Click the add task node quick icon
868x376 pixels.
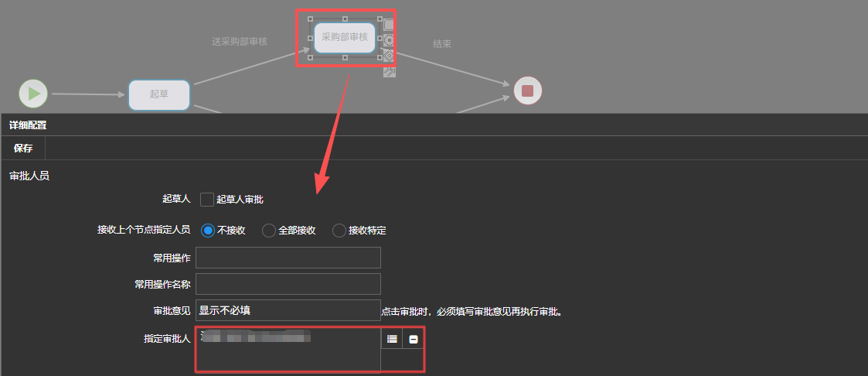389,25
